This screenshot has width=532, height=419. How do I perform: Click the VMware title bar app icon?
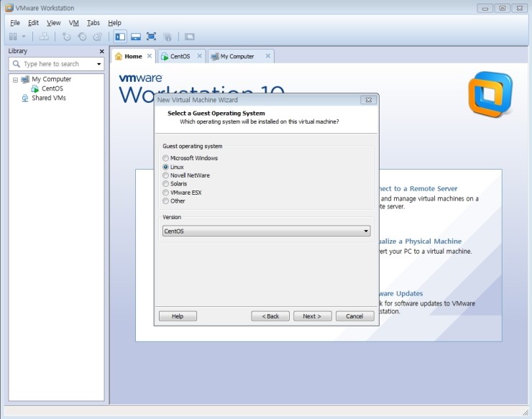(9, 8)
